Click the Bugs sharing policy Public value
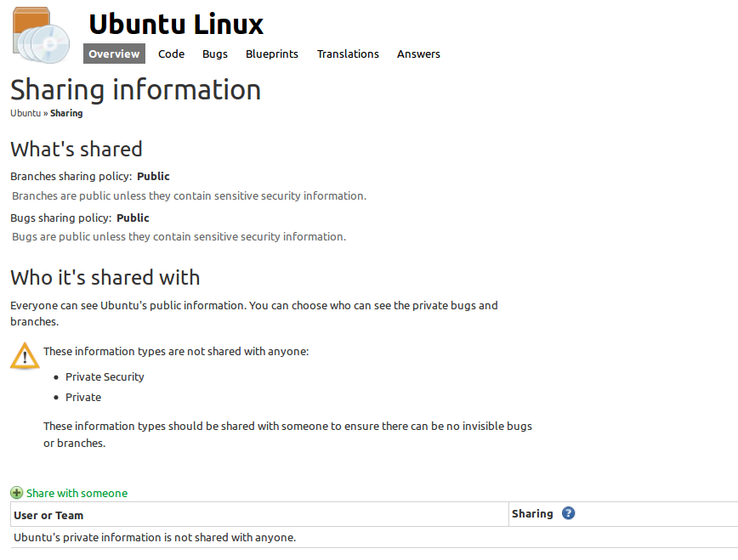The height and width of the screenshot is (560, 738). pyautogui.click(x=133, y=218)
